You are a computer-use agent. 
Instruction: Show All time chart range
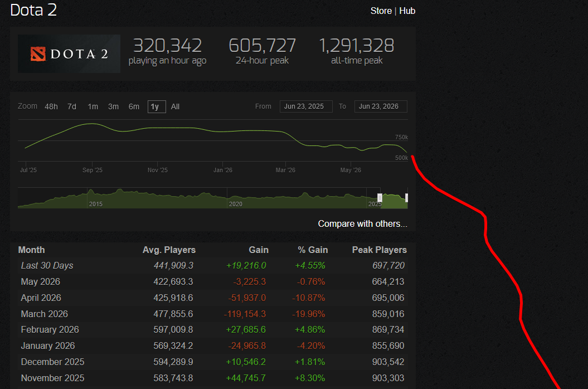coord(175,106)
